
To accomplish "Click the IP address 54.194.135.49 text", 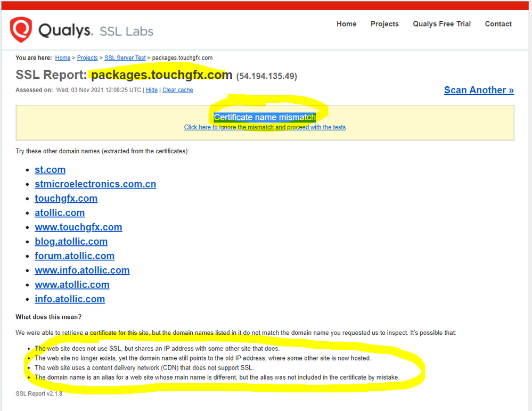I will click(x=267, y=76).
